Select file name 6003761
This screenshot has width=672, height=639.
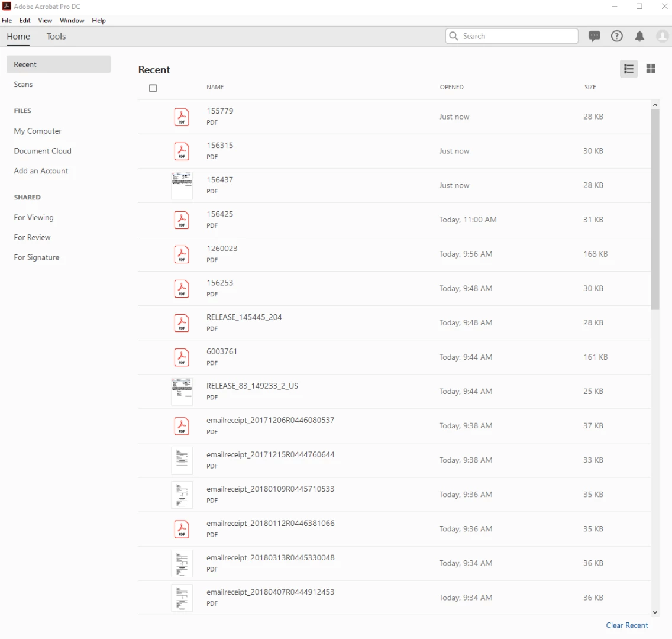[x=222, y=351]
